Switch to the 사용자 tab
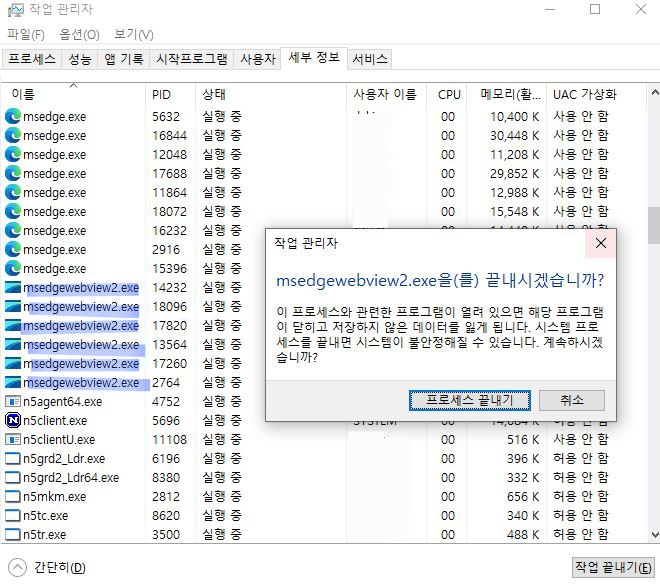Screen dimensions: 660x588 (x=258, y=59)
